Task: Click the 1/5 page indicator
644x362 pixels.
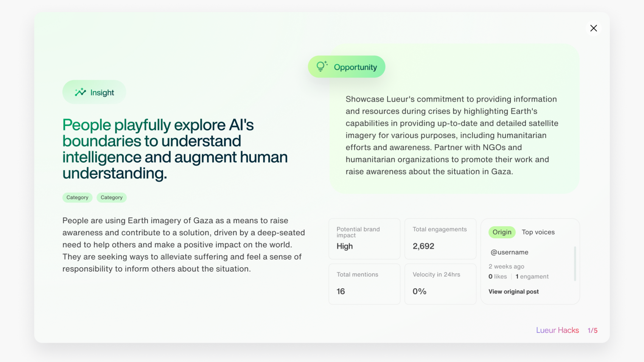Action: coord(592,331)
